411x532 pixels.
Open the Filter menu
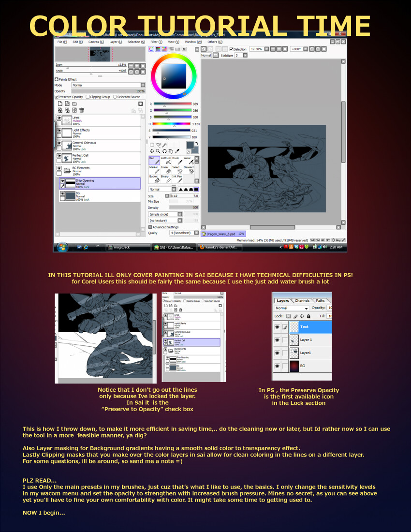pyautogui.click(x=156, y=42)
